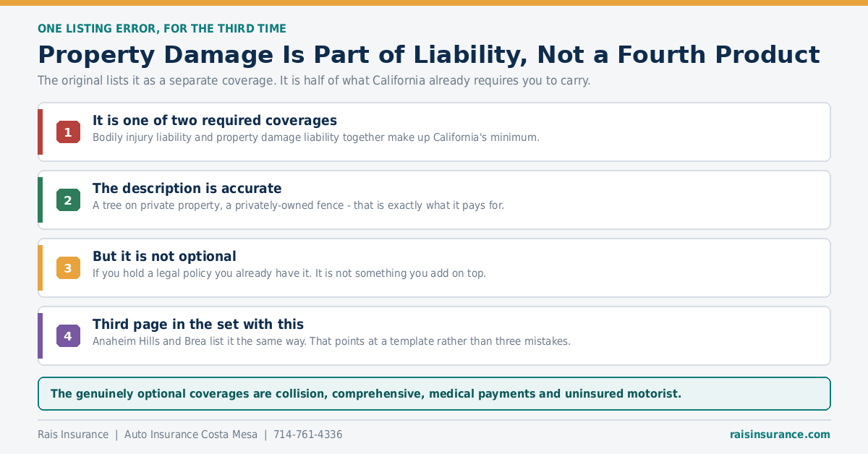Click 'One Listing Error, For The Third Time' label
This screenshot has height=454, width=868.
[x=162, y=29]
